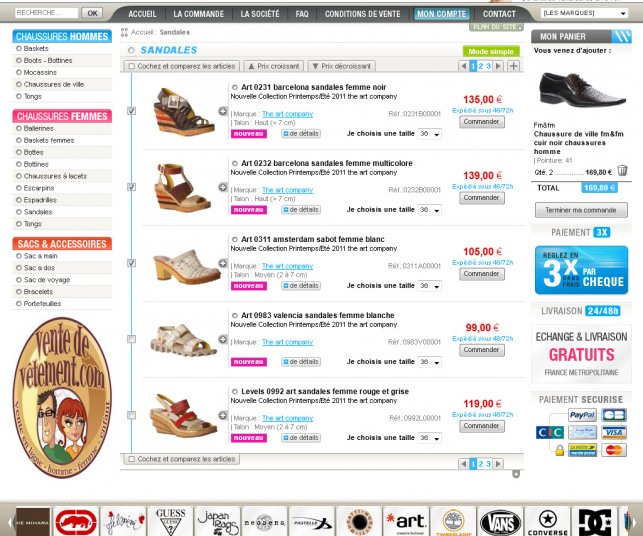643x536 pixels.
Task: Click next page arrow in top pagination
Action: (498, 66)
